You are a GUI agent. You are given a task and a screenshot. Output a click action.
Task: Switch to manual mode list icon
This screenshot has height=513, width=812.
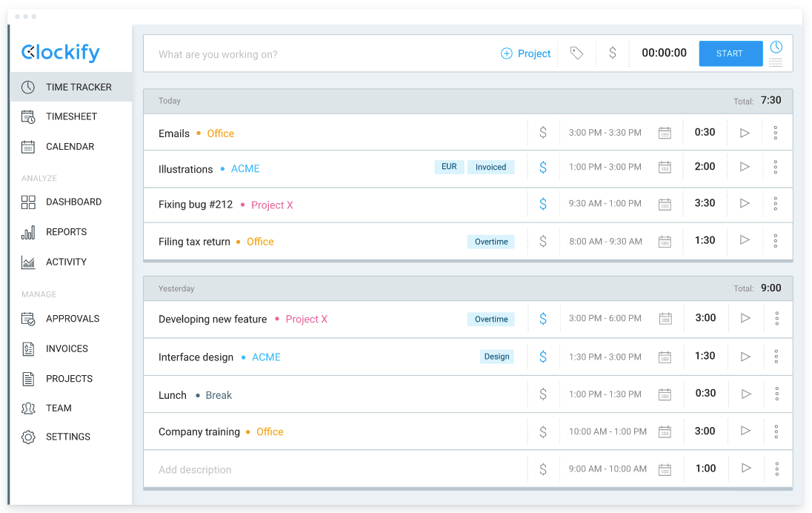pyautogui.click(x=776, y=63)
